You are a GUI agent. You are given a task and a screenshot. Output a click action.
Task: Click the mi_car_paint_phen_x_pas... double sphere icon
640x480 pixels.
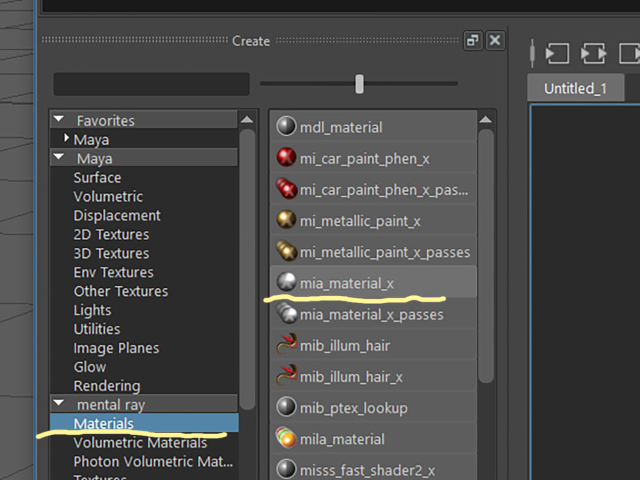click(286, 189)
